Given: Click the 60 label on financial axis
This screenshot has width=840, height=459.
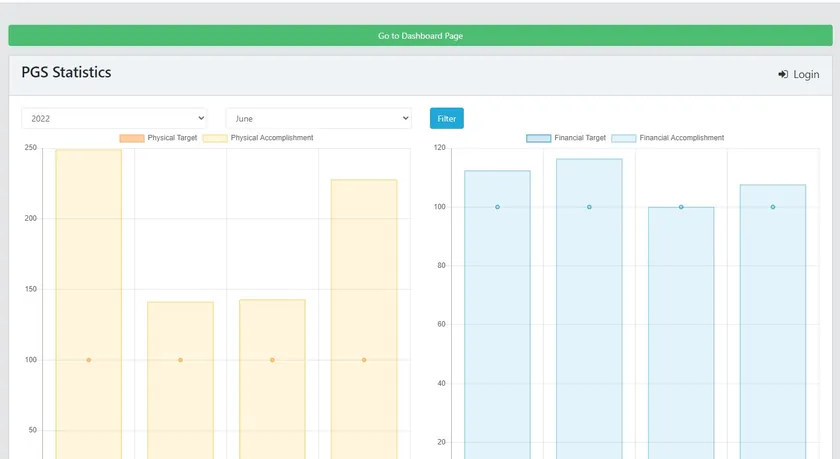Looking at the screenshot, I should click(x=441, y=325).
